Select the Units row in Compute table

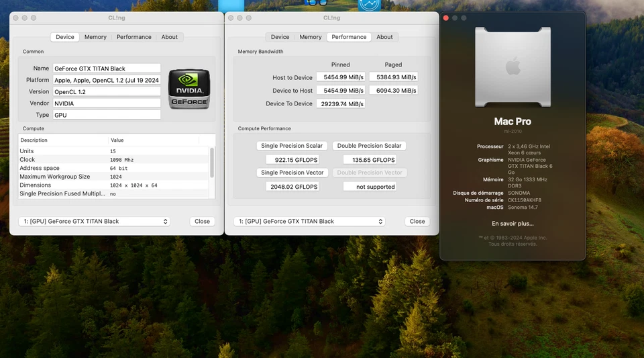(x=114, y=151)
